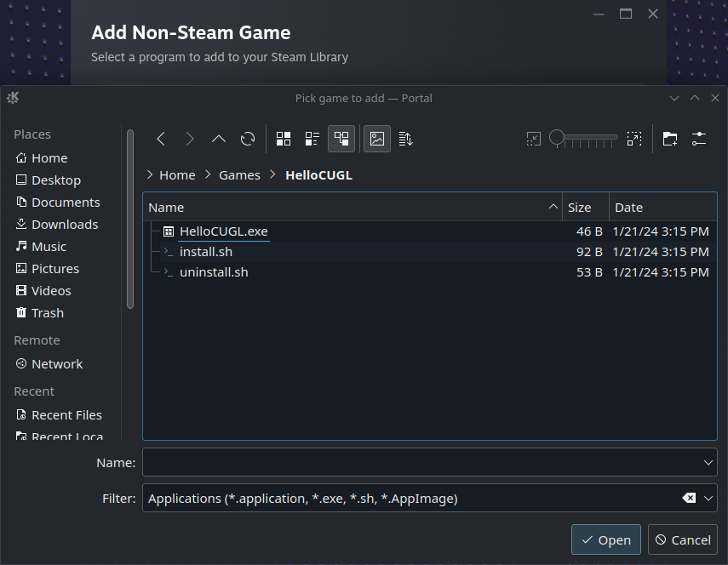The image size is (728, 565).
Task: Toggle the detailed tree view button
Action: tap(341, 139)
